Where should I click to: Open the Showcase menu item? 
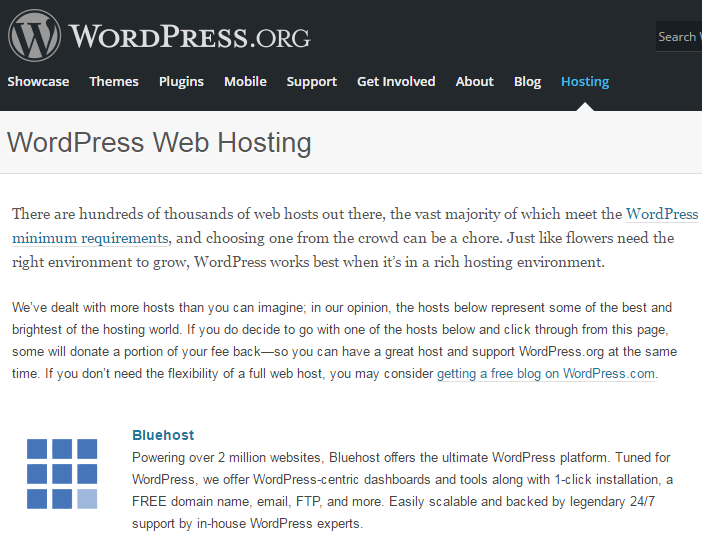coord(38,81)
